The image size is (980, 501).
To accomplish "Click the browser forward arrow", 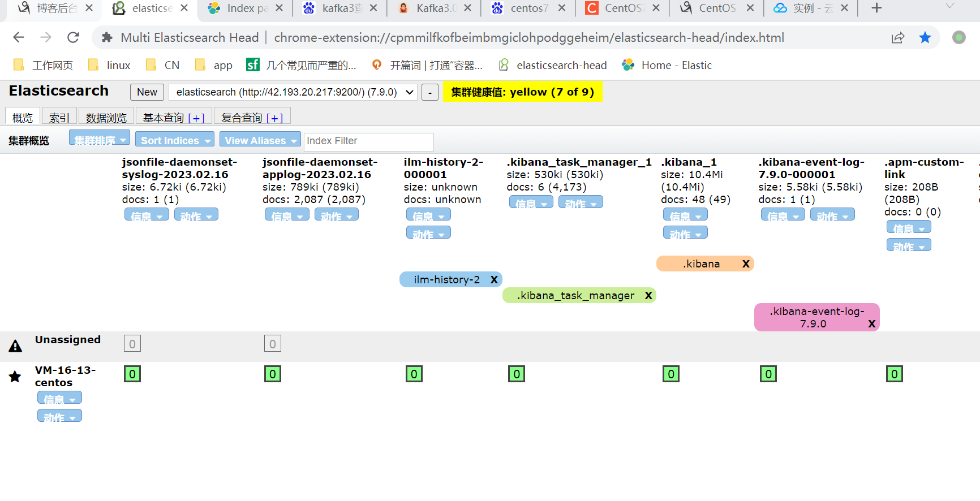I will click(x=46, y=37).
